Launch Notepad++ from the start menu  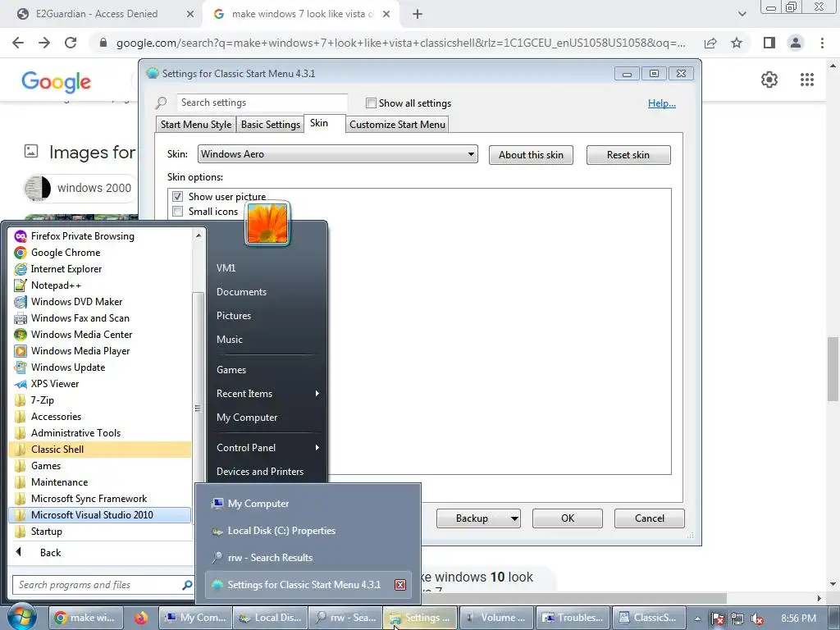coord(99,285)
